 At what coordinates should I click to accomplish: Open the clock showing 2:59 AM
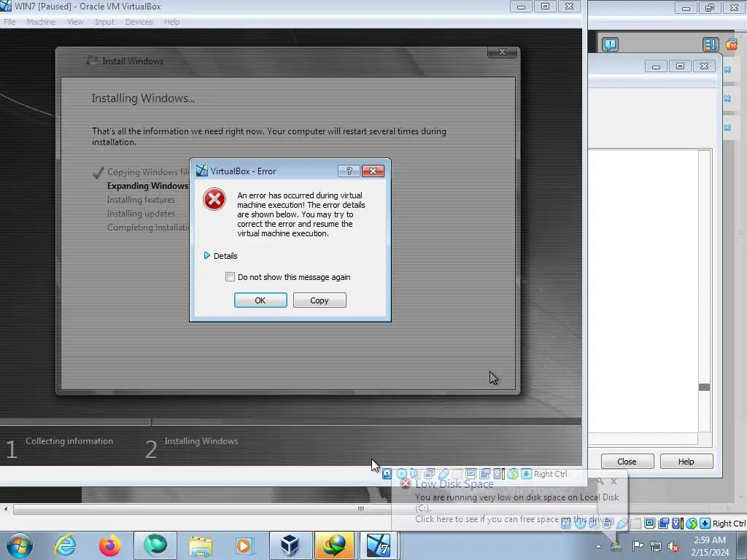710,546
